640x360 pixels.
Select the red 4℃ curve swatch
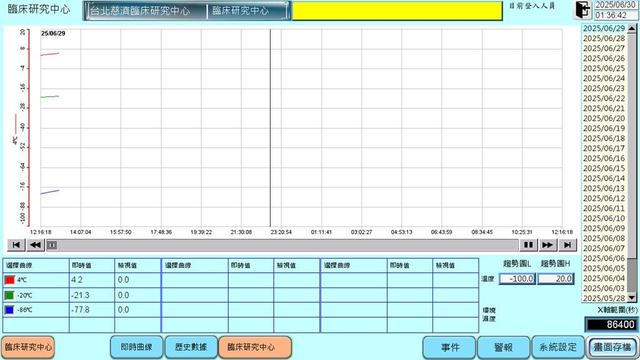tap(9, 280)
